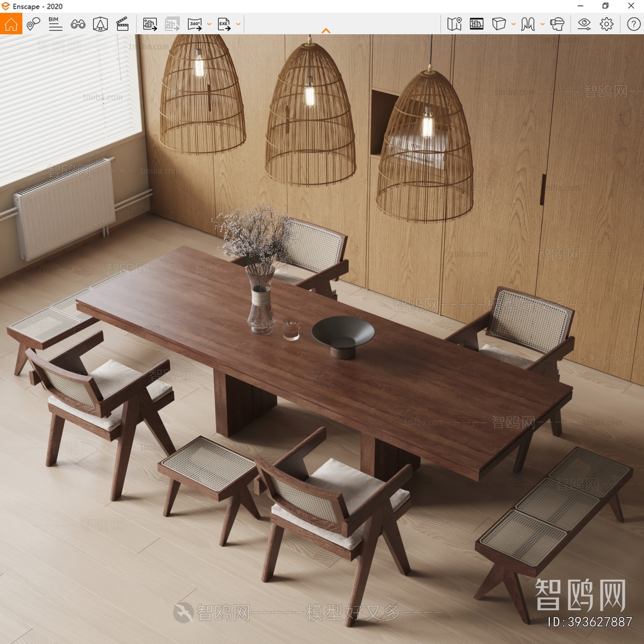Click the Batch Rendering icon
The image size is (644, 644).
pos(172,24)
